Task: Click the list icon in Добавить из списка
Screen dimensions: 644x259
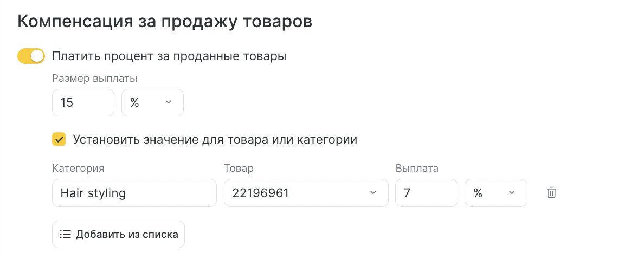Action: [65, 235]
